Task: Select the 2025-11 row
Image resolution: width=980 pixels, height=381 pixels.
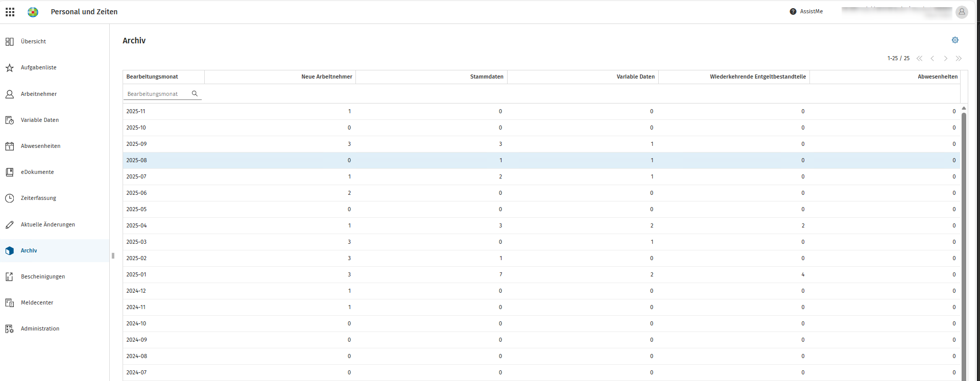Action: [541, 111]
